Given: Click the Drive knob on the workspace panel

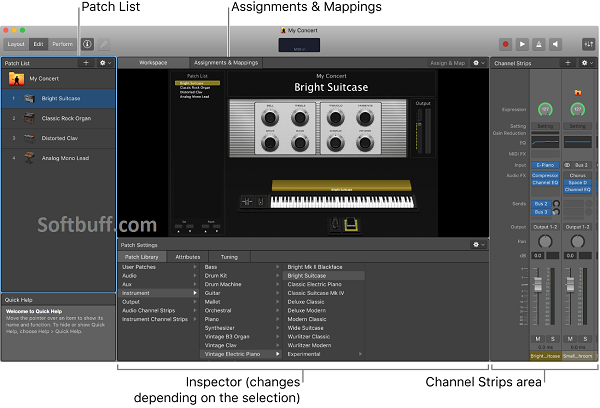Looking at the screenshot, I should [x=270, y=143].
